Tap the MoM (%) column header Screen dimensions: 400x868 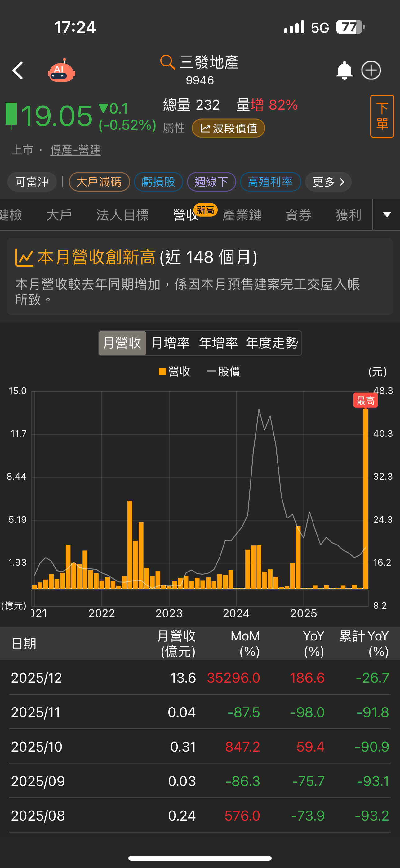(245, 644)
